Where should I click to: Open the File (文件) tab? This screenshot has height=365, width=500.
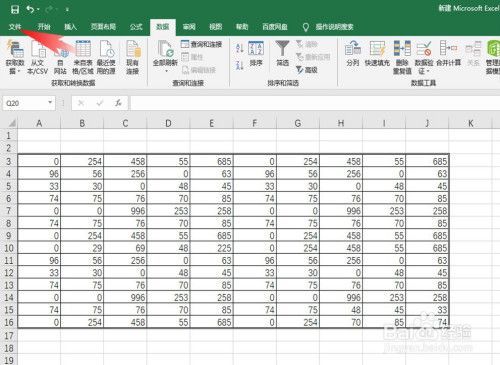pyautogui.click(x=15, y=27)
